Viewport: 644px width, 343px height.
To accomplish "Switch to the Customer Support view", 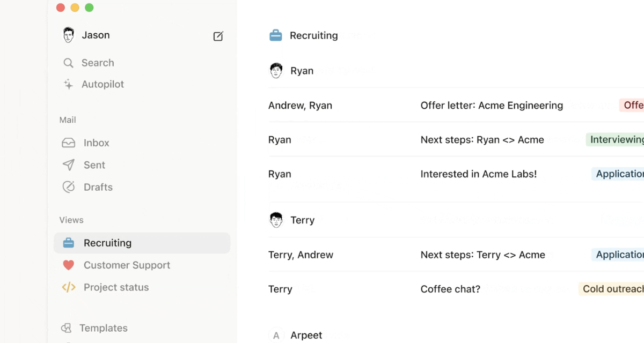I will click(x=127, y=265).
